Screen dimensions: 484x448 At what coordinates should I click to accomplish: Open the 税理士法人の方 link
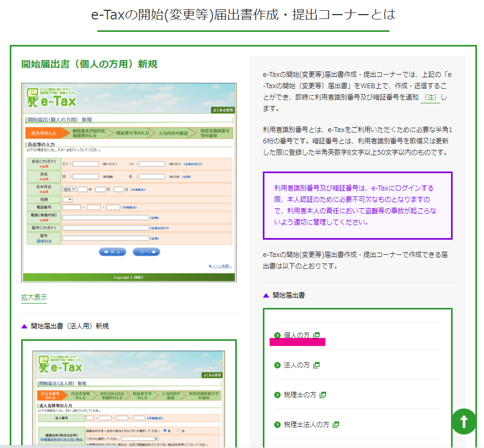(x=306, y=425)
